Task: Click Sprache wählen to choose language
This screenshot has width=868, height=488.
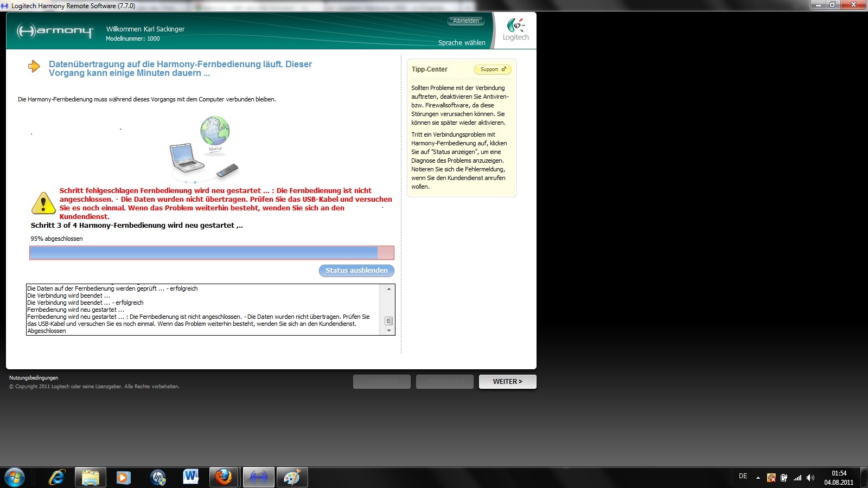Action: (x=462, y=43)
